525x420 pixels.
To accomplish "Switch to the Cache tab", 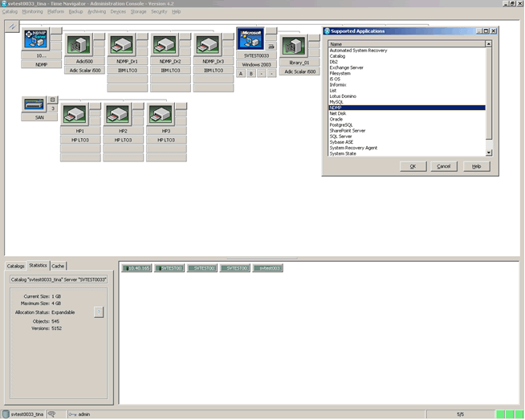I will tap(58, 267).
